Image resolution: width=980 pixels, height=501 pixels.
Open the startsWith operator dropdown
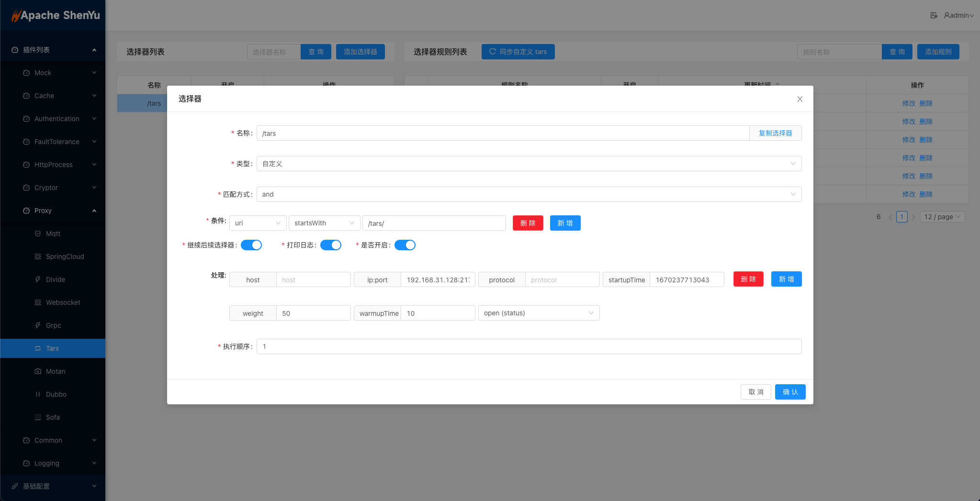pos(324,223)
